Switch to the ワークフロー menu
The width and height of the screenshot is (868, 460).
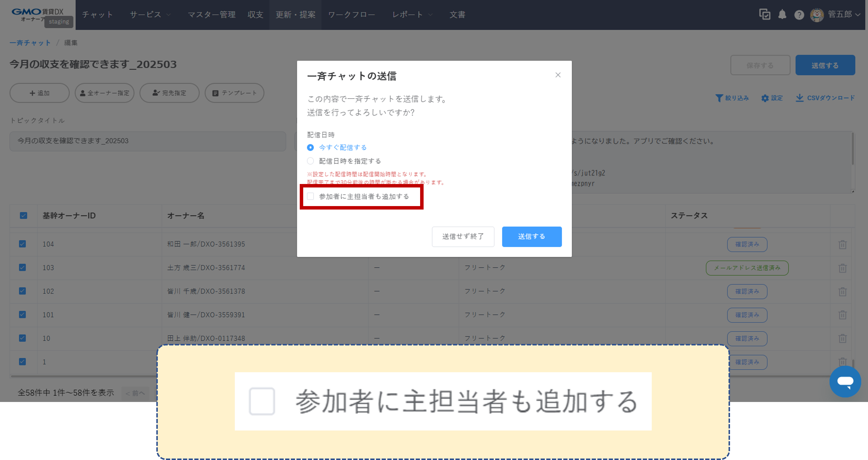pos(352,14)
